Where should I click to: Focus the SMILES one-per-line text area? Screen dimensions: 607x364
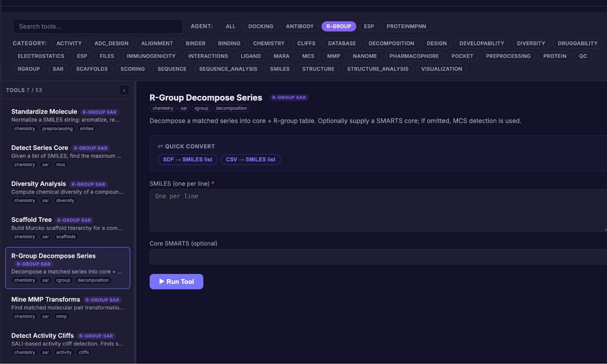(378, 210)
